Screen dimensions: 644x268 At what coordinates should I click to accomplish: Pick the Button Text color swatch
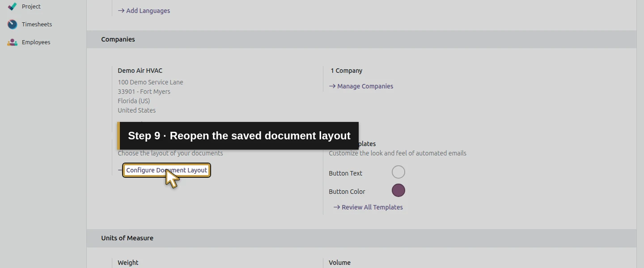[x=398, y=172]
